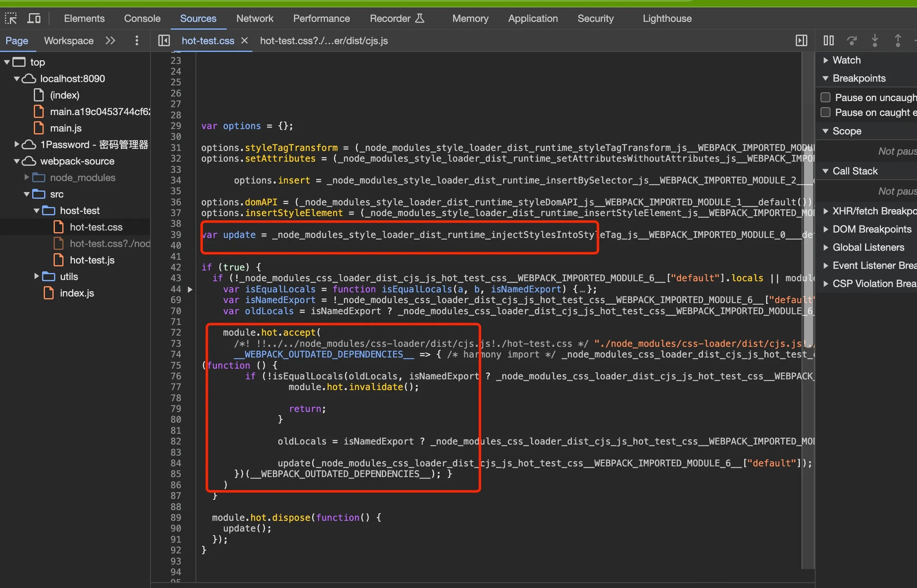Open the Security tab
917x588 pixels.
point(595,19)
